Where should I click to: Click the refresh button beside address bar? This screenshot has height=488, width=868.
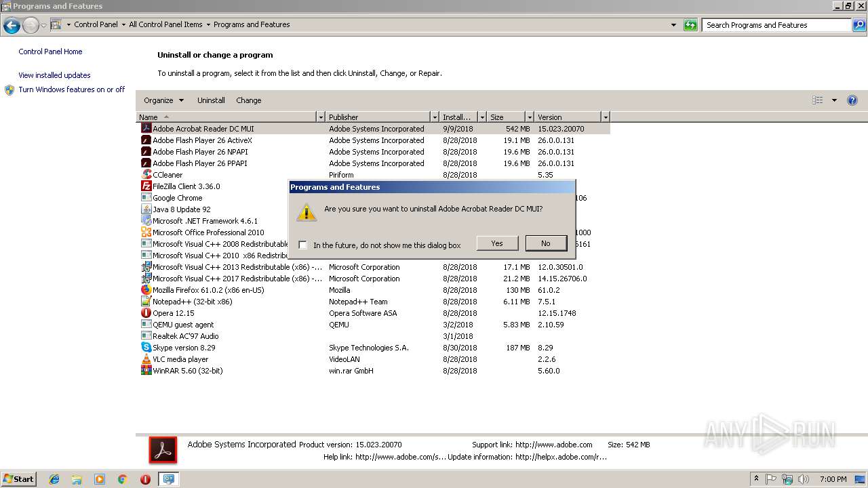pos(690,25)
